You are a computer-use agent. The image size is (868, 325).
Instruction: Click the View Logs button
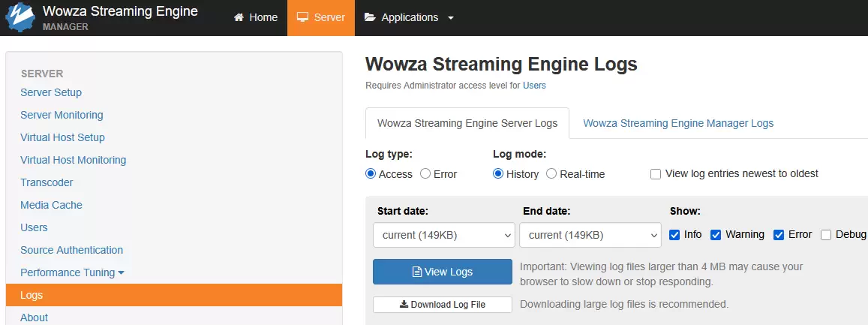click(x=443, y=272)
